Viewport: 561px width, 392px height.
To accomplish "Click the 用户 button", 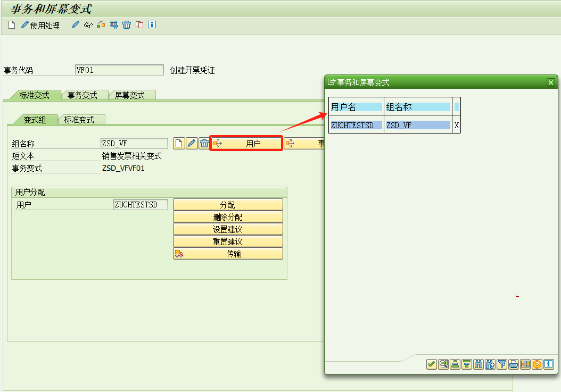I will [246, 144].
